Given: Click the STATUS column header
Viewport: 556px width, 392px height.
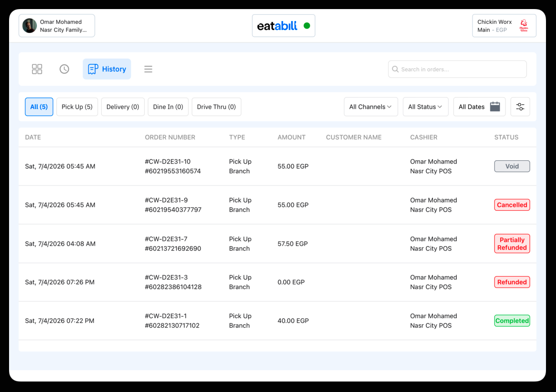Looking at the screenshot, I should (x=506, y=137).
